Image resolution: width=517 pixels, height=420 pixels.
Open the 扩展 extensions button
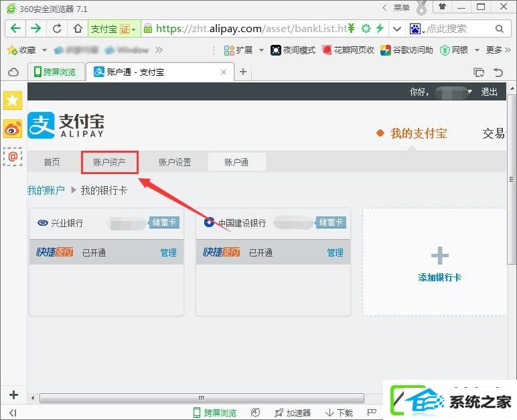(238, 50)
